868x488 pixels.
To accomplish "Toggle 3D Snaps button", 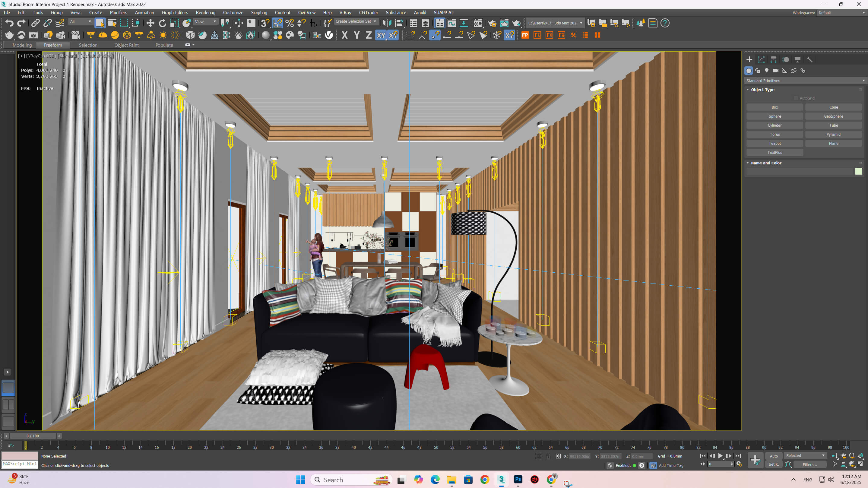I will (x=265, y=23).
